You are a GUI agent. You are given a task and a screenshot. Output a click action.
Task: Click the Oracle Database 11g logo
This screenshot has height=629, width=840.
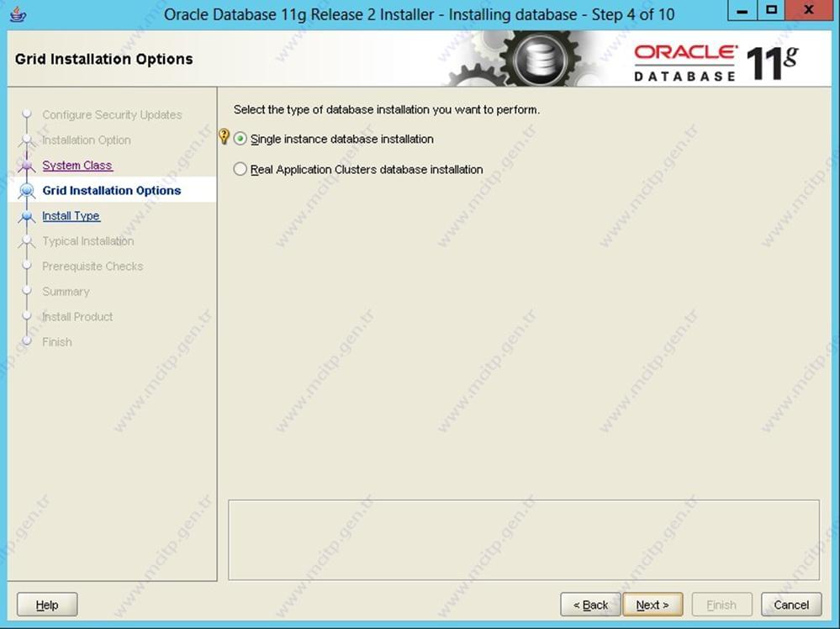[x=716, y=63]
